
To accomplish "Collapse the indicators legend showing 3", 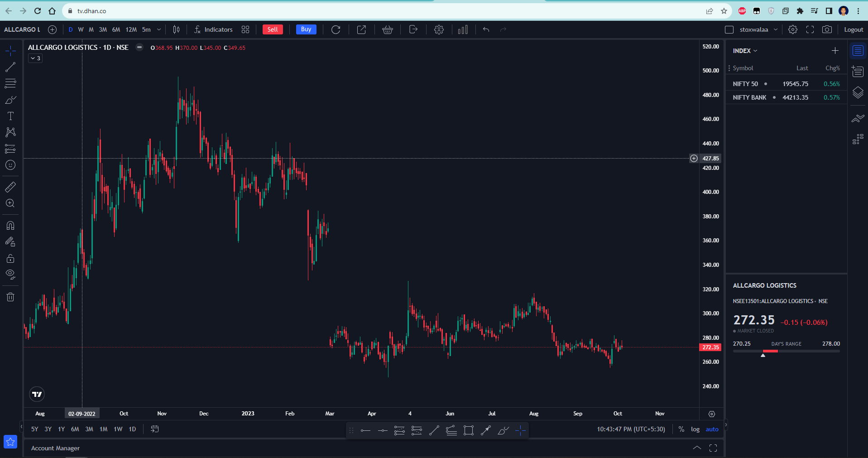I will click(x=35, y=58).
